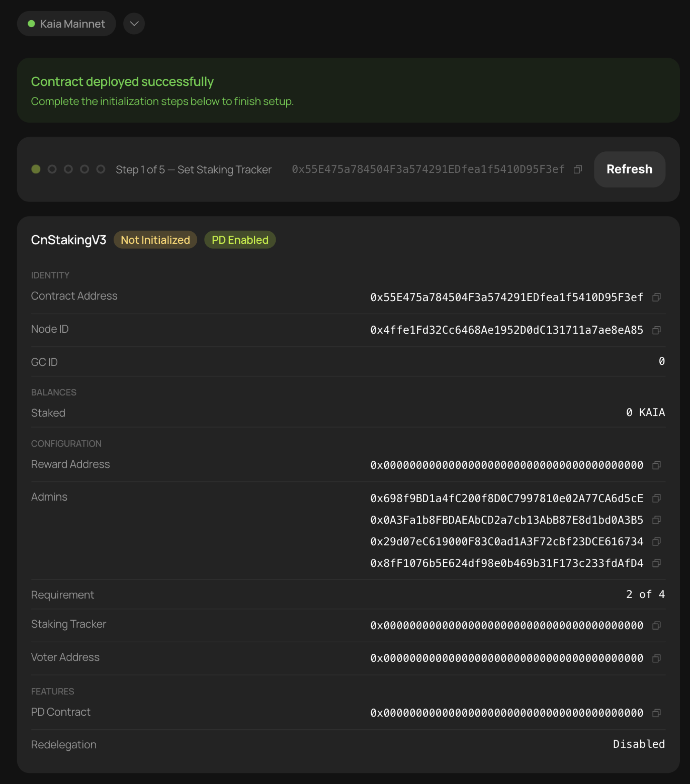690x784 pixels.
Task: Copy the Contract Address value
Action: click(657, 297)
